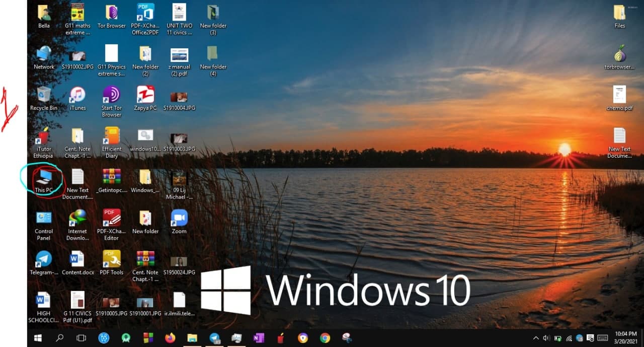Open OneNote from the taskbar
The height and width of the screenshot is (347, 644).
pos(259,338)
